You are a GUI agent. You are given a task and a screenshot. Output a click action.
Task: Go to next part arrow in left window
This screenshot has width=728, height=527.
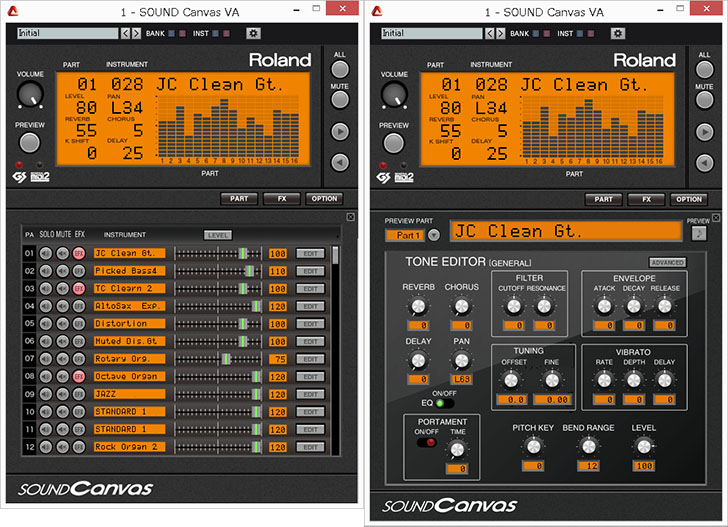340,132
